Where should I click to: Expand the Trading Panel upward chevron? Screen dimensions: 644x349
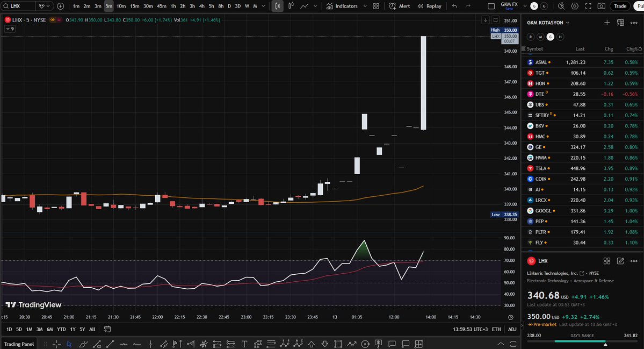coord(500,344)
